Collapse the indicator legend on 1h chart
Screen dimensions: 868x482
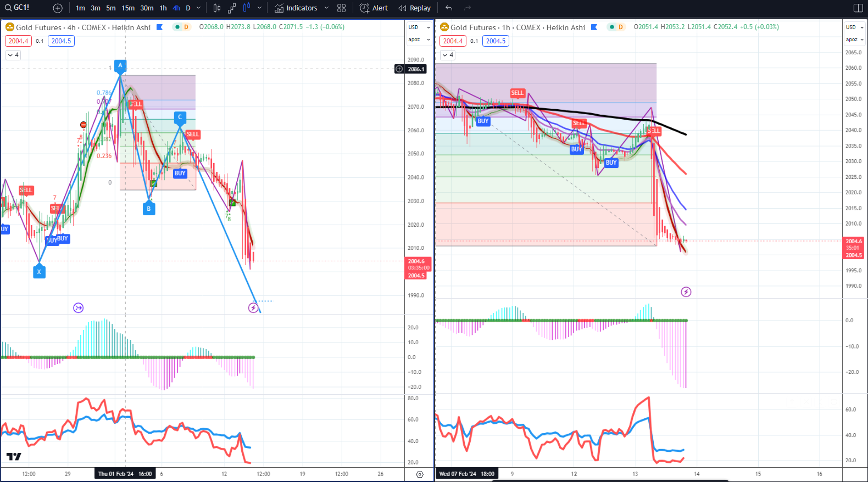tap(448, 55)
